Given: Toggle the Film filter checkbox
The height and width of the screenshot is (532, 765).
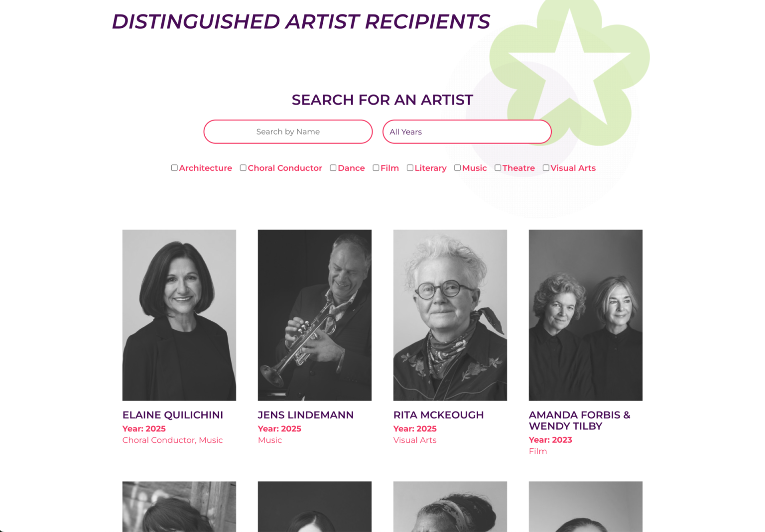Looking at the screenshot, I should (376, 168).
